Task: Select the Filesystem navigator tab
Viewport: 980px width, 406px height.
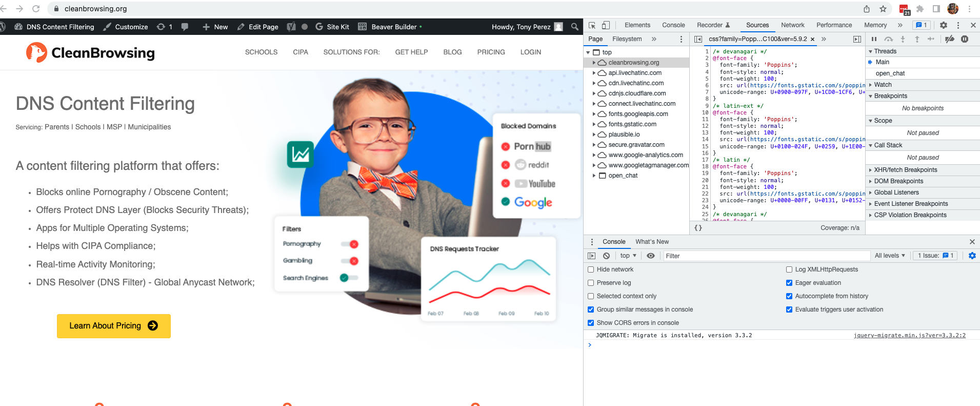Action: coord(627,39)
